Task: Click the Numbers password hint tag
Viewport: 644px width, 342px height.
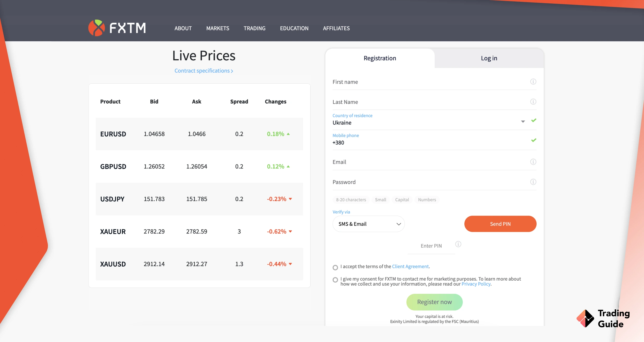Action: click(427, 200)
